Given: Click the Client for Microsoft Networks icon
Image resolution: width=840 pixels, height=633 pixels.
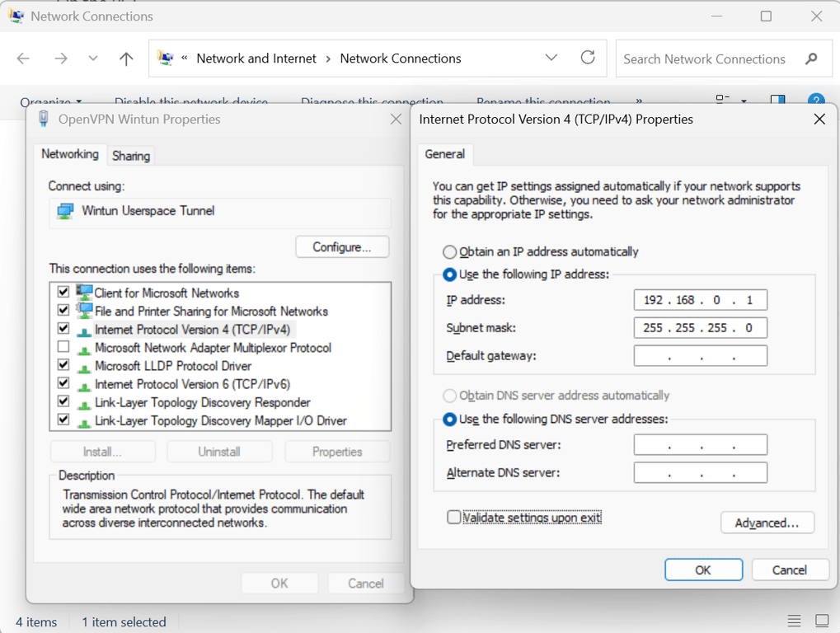Looking at the screenshot, I should [x=84, y=293].
